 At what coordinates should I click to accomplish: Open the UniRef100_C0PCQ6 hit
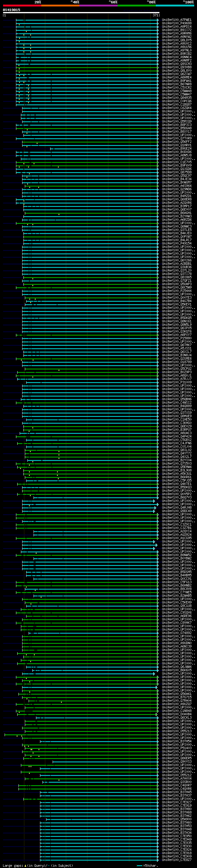coord(176,101)
